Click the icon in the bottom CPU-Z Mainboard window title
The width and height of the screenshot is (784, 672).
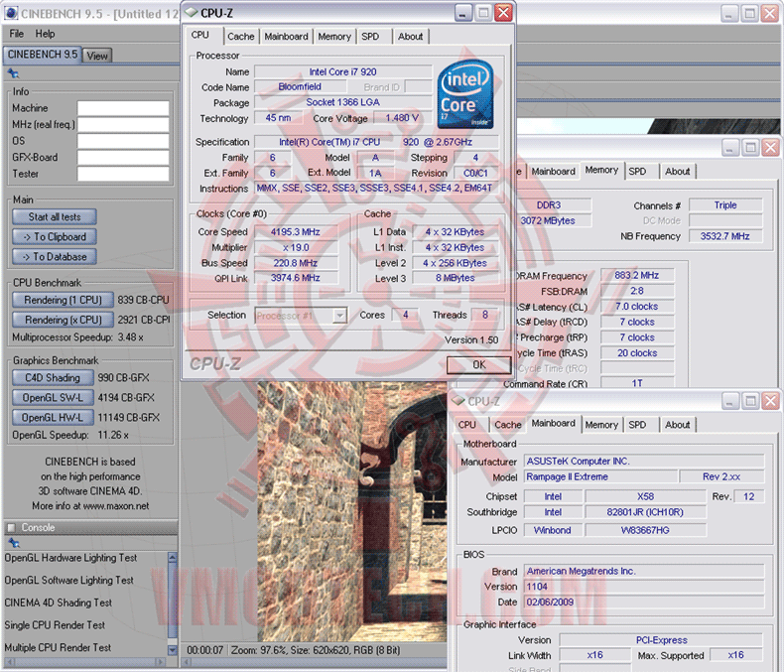pos(458,400)
